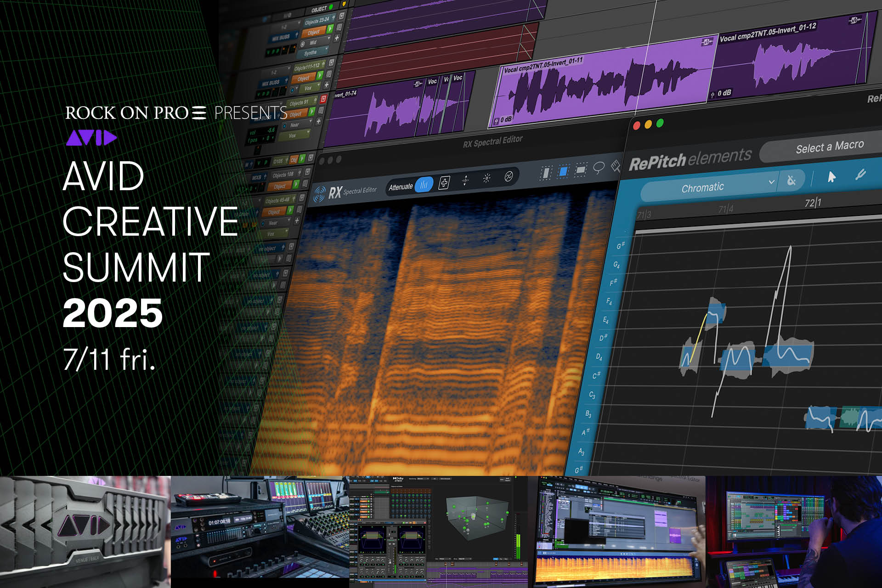
Task: Select the arrow pointer tool in RePitch
Action: tap(831, 177)
